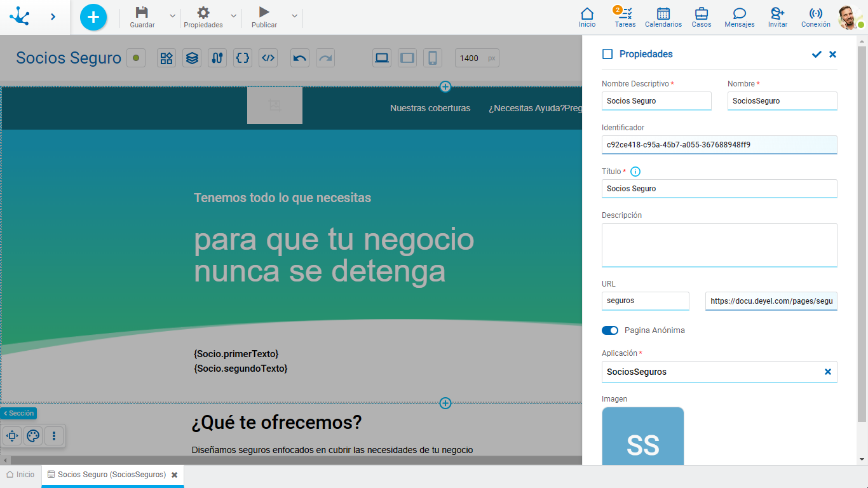Select the tablet preview
This screenshot has height=488, width=868.
(407, 58)
